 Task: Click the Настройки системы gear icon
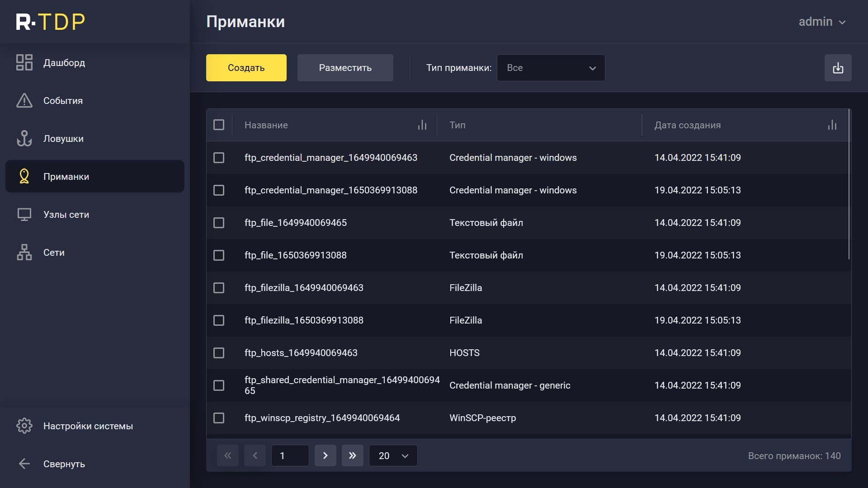pyautogui.click(x=24, y=426)
